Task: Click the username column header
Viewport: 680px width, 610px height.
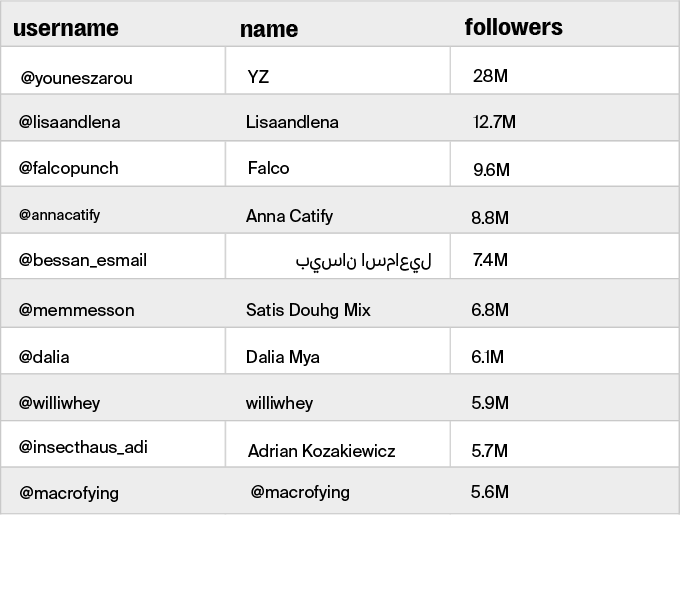Action: pos(66,28)
